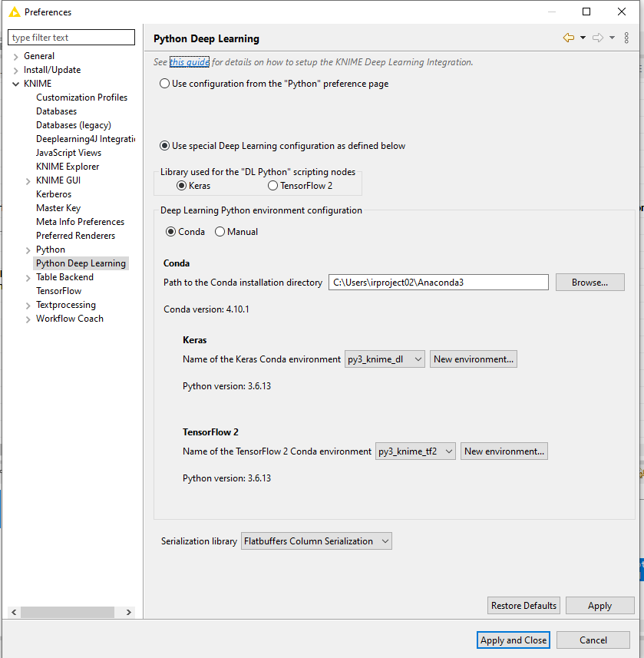Image resolution: width=644 pixels, height=658 pixels.
Task: Expand the General tree node
Action: tap(16, 56)
